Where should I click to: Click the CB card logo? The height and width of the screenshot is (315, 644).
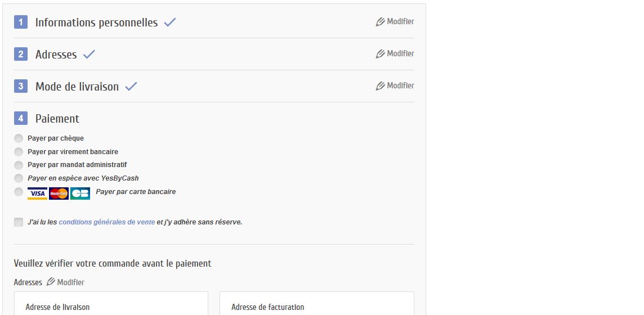pos(80,193)
